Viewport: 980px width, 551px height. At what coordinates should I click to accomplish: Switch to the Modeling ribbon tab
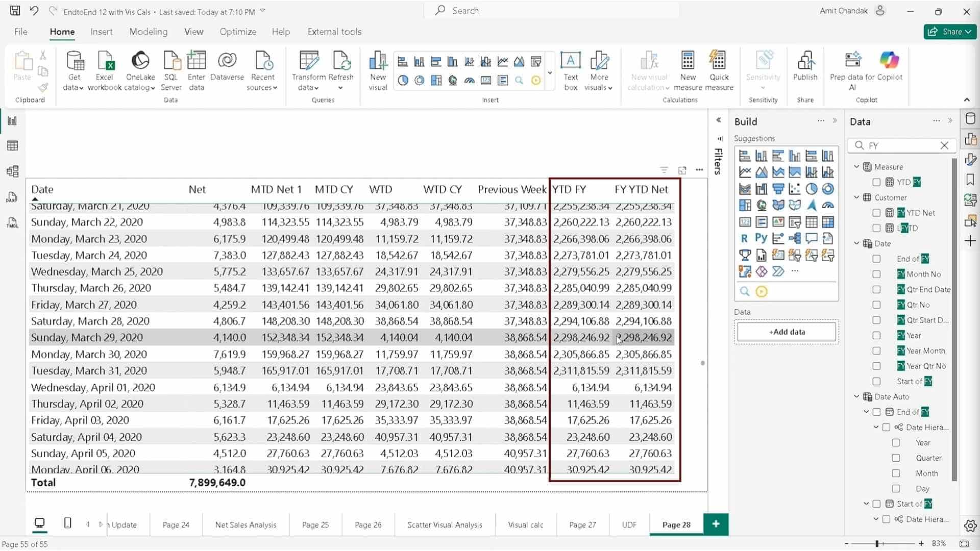tap(148, 32)
